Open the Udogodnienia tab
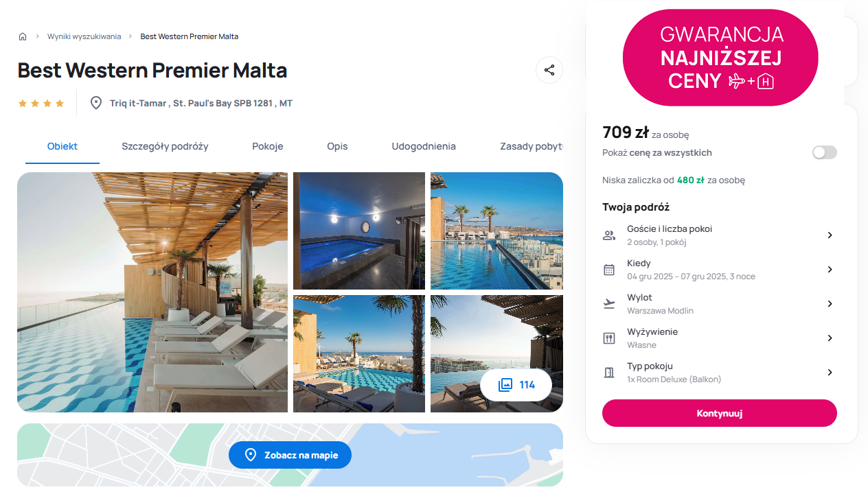This screenshot has height=492, width=868. pyautogui.click(x=424, y=146)
